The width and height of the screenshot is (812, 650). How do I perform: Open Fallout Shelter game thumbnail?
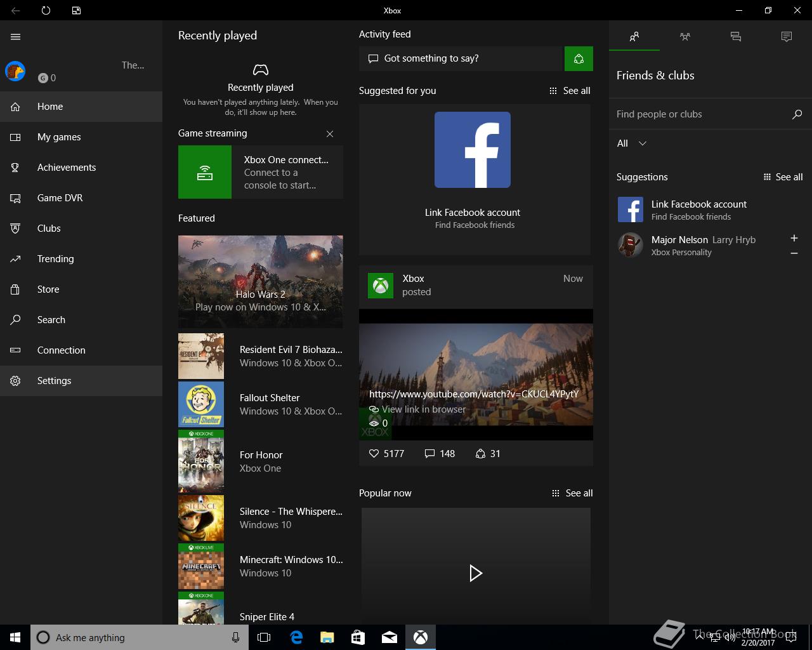[x=201, y=404]
